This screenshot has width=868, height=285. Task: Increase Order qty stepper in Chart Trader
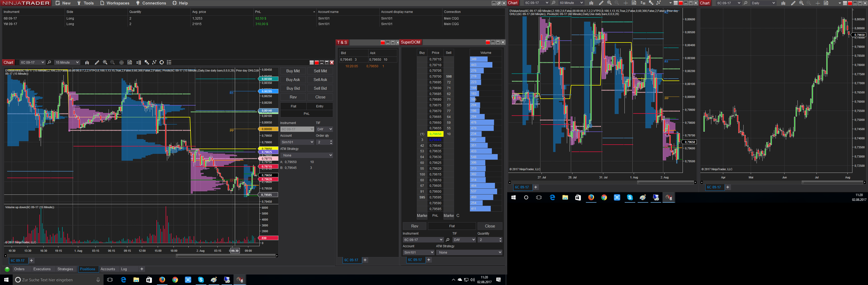click(x=331, y=141)
